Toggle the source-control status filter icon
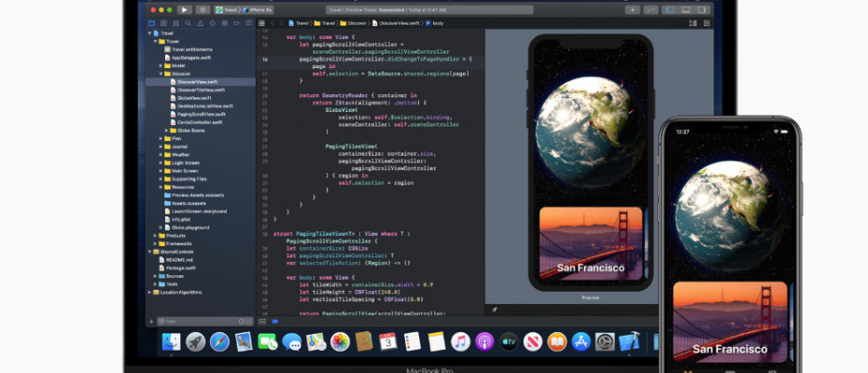868x373 pixels. pyautogui.click(x=248, y=322)
